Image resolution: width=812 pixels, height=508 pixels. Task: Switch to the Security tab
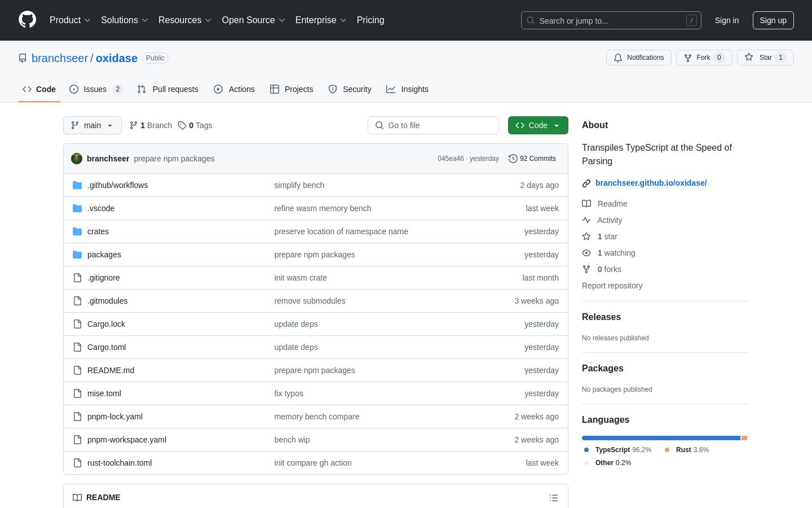(350, 89)
